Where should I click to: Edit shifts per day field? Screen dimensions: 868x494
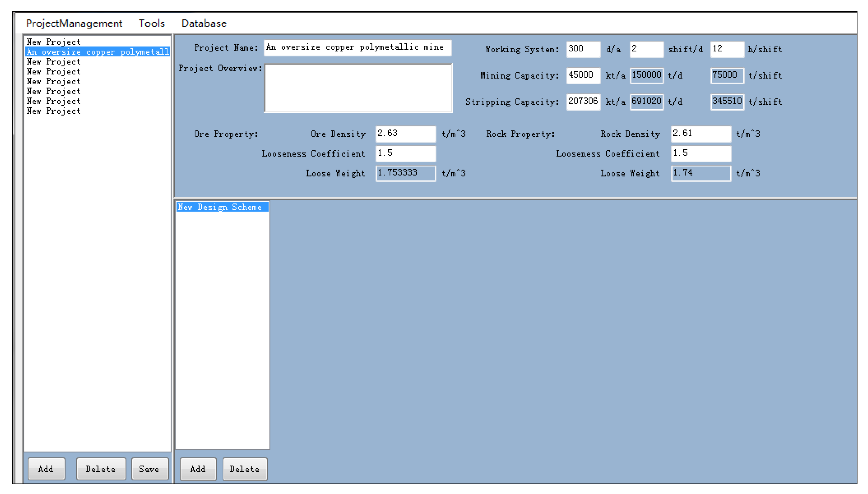(647, 49)
